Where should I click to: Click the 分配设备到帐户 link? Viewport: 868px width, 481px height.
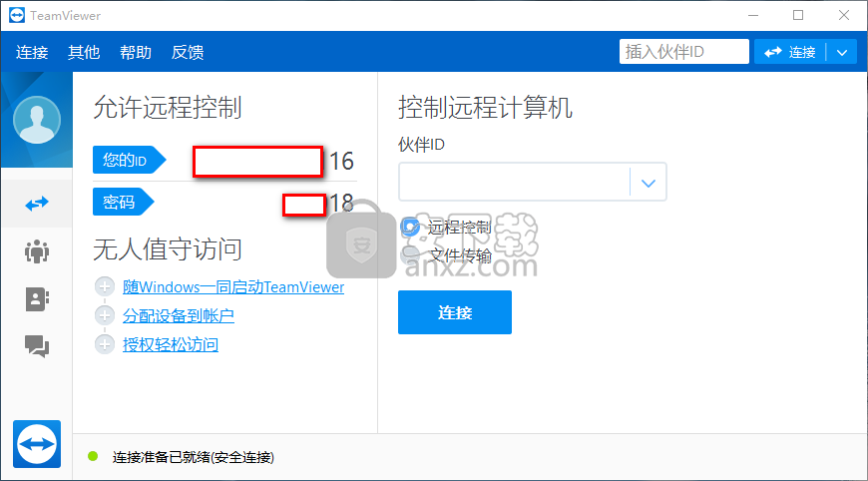(x=179, y=315)
